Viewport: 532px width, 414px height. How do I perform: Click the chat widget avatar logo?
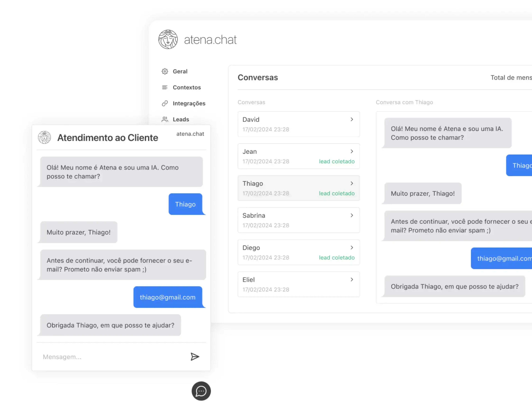[44, 137]
